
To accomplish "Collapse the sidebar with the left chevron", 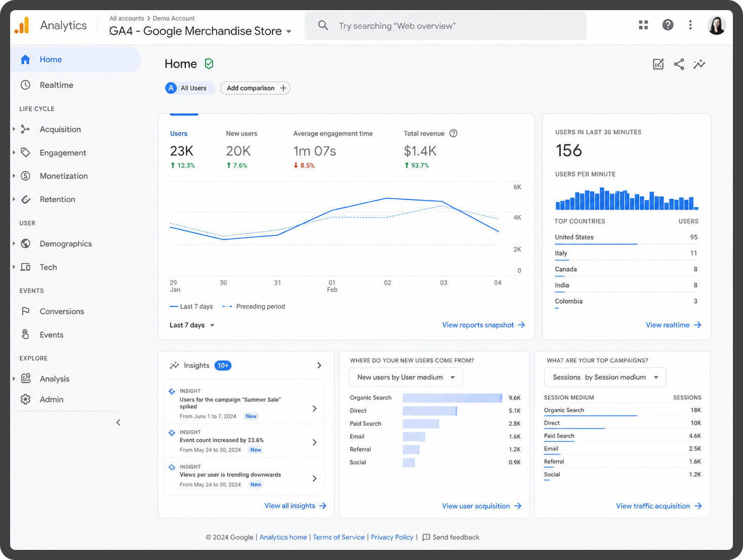I will click(118, 422).
